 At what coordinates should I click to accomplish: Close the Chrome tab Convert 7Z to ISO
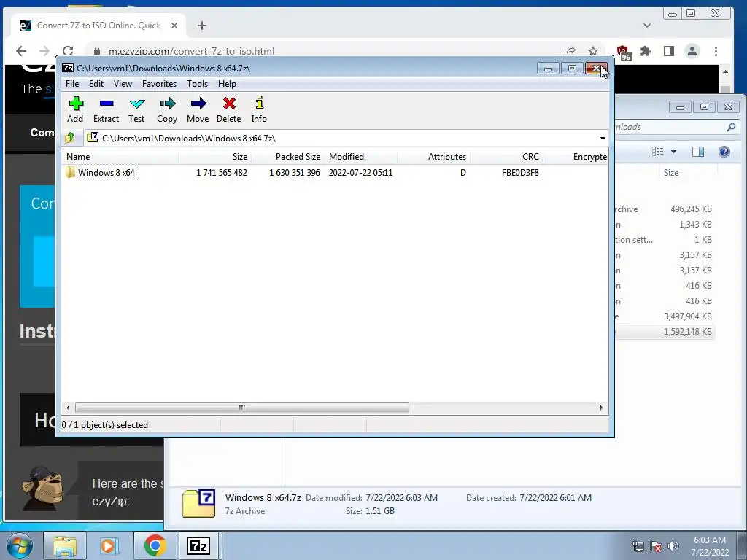tap(174, 26)
